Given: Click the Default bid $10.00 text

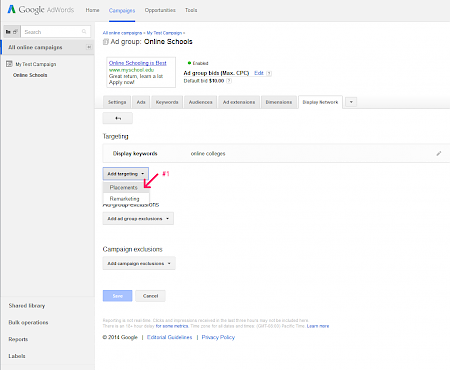Looking at the screenshot, I should (x=204, y=81).
